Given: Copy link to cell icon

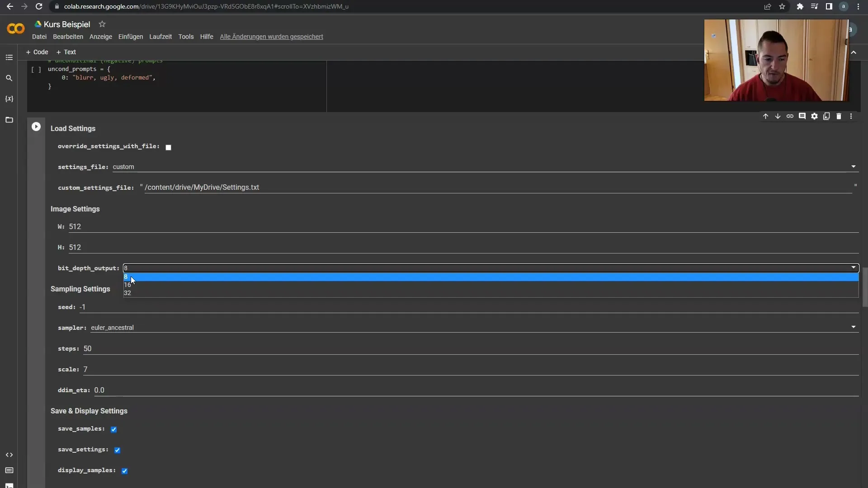Looking at the screenshot, I should 790,116.
